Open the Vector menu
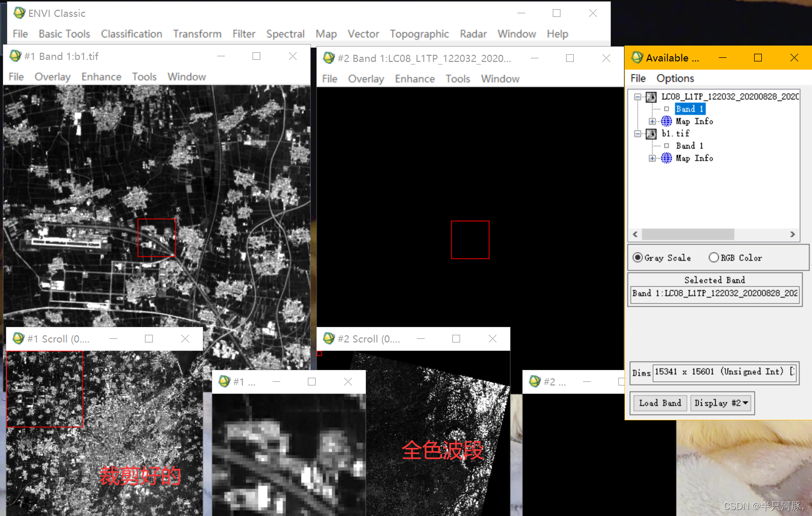The image size is (812, 516). pos(363,34)
